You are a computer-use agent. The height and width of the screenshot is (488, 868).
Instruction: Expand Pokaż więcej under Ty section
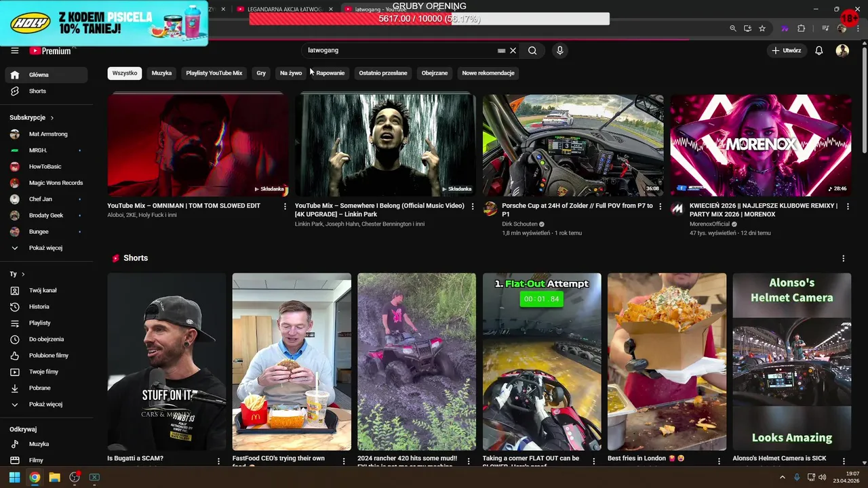46,405
